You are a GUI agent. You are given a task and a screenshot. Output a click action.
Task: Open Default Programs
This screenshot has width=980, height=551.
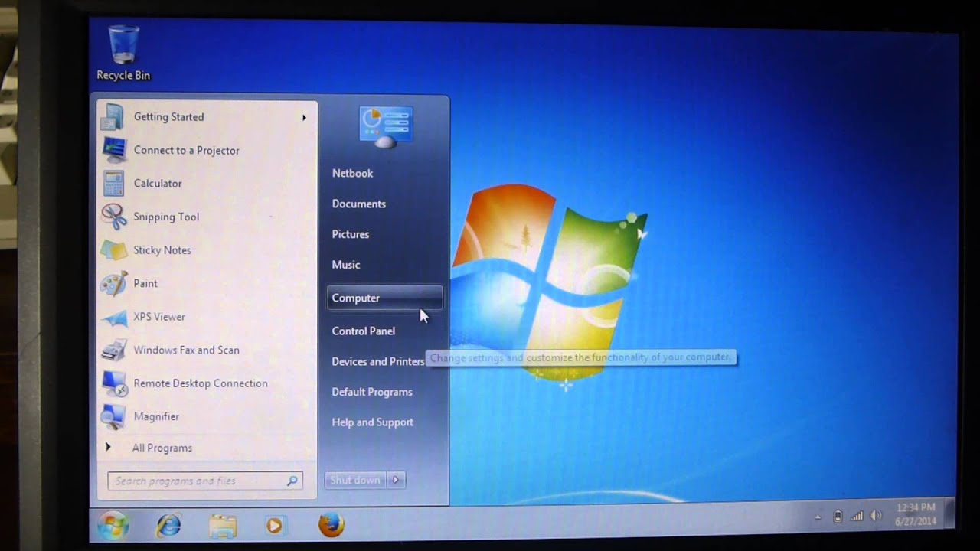[371, 392]
